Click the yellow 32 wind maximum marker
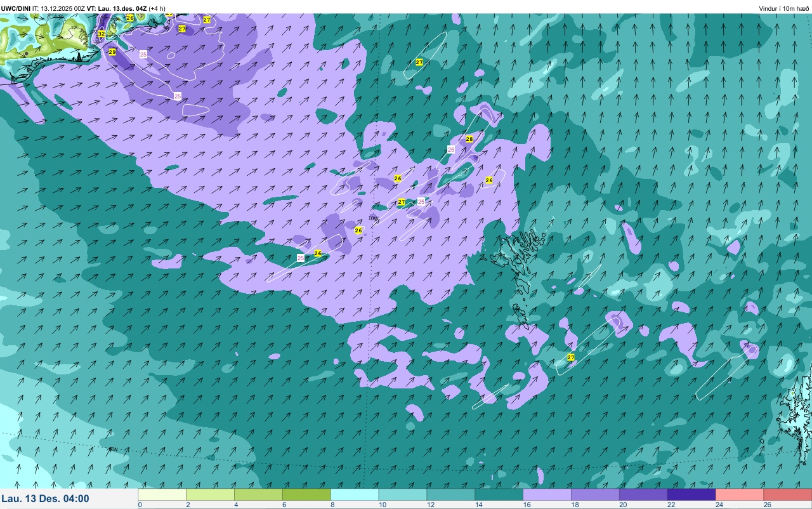The image size is (812, 509). [101, 33]
